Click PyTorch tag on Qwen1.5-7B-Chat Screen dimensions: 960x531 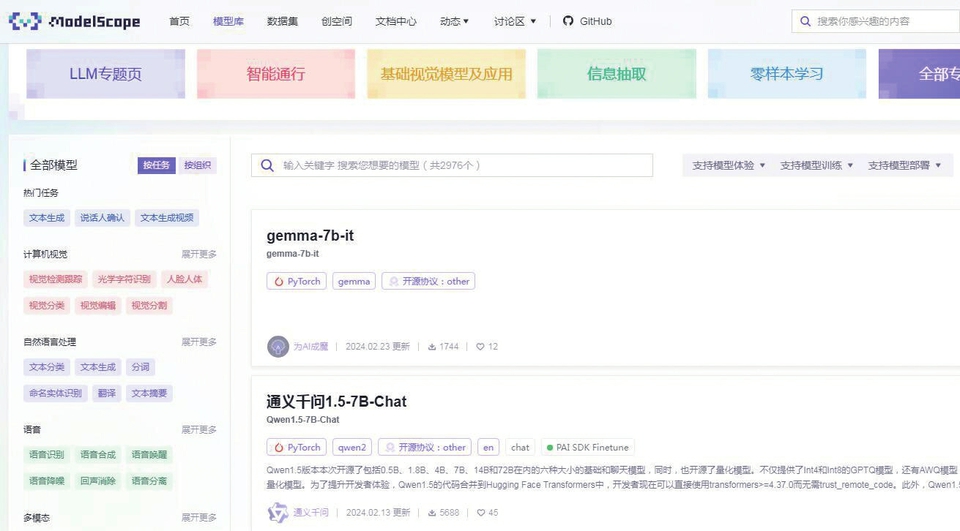click(296, 447)
